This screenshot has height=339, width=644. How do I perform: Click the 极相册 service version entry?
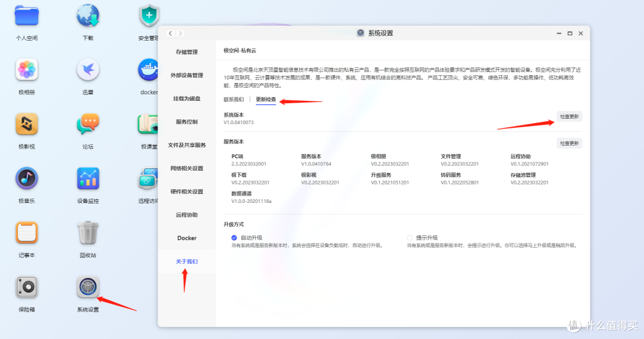click(x=390, y=161)
